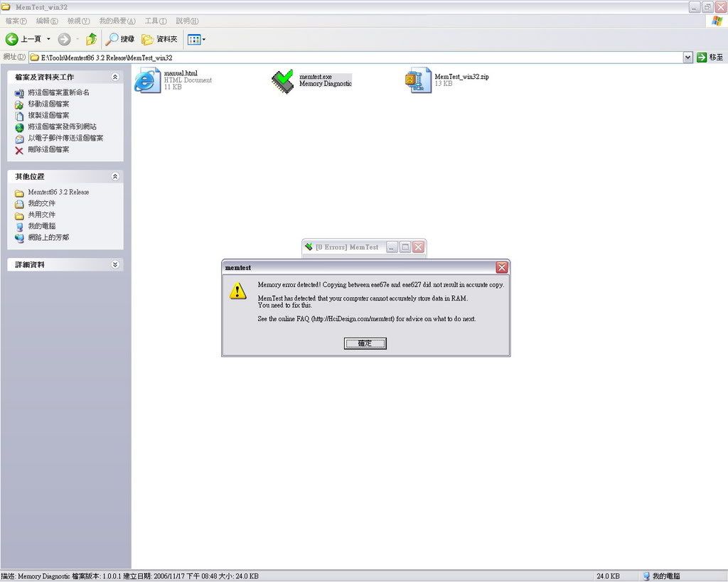The image size is (728, 582).
Task: Click Move this file (移動這個檔案) link
Action: click(x=48, y=104)
